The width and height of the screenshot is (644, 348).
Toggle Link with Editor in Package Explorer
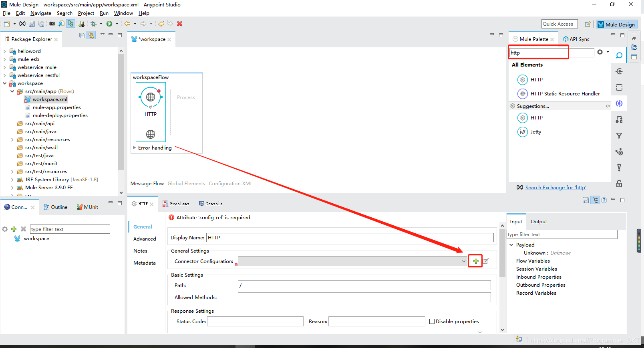coord(91,35)
